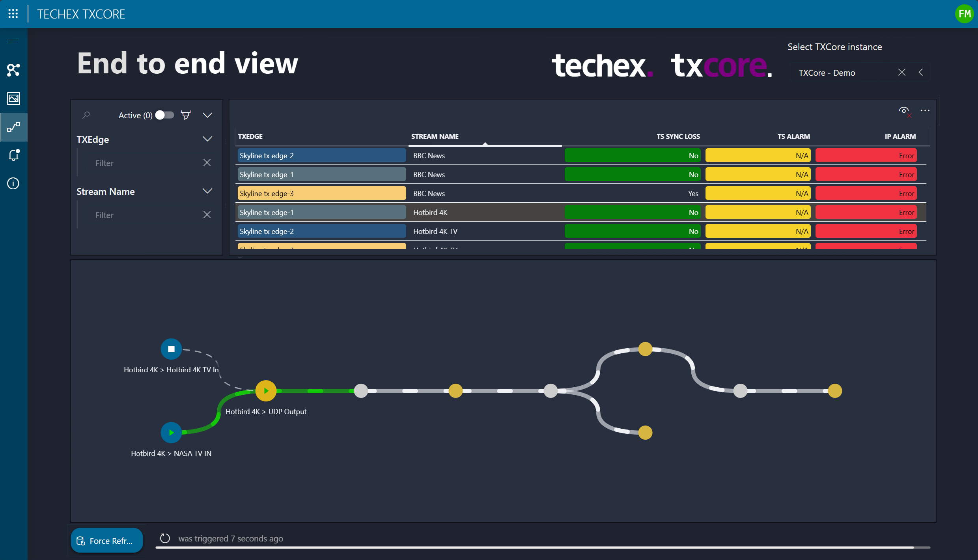The width and height of the screenshot is (978, 560).
Task: Click Error cell in edge-2 Hotbird 4K TV row
Action: [x=866, y=231]
